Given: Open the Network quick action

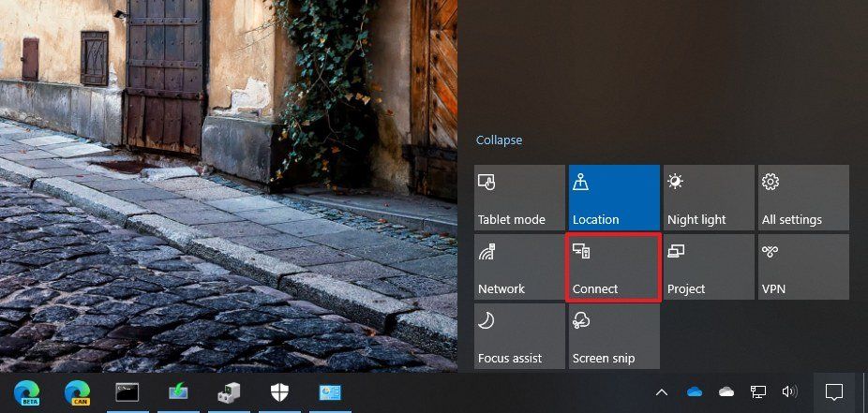Looking at the screenshot, I should pos(519,267).
